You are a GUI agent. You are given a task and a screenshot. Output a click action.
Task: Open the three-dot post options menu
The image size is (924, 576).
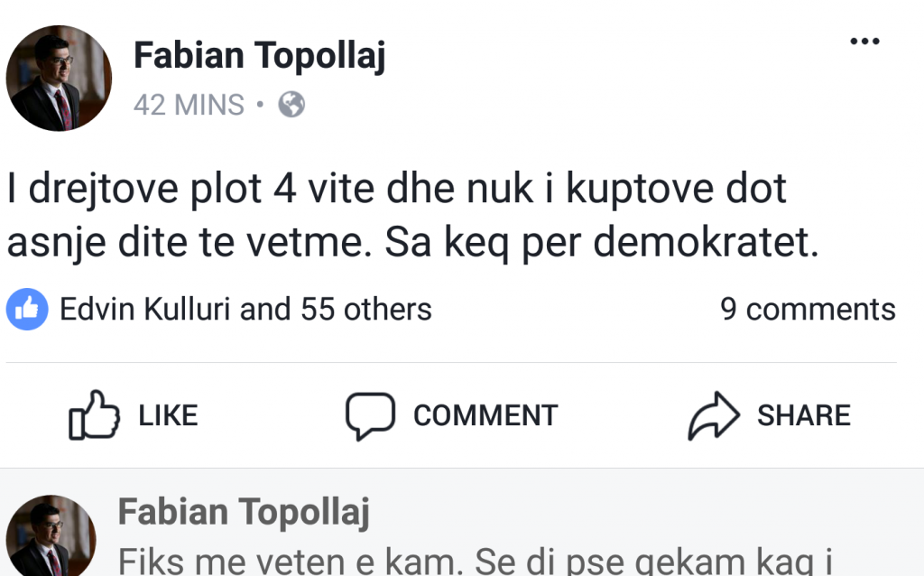[x=864, y=42]
